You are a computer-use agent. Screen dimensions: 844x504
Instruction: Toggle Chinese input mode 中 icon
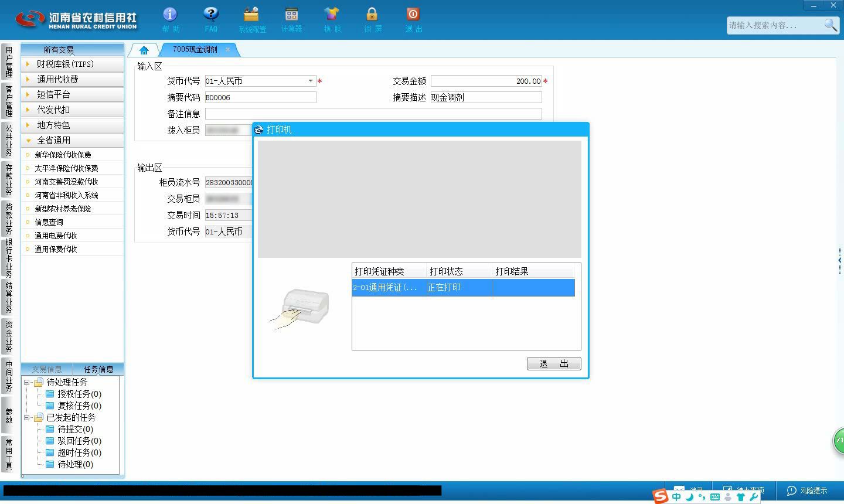coord(676,497)
